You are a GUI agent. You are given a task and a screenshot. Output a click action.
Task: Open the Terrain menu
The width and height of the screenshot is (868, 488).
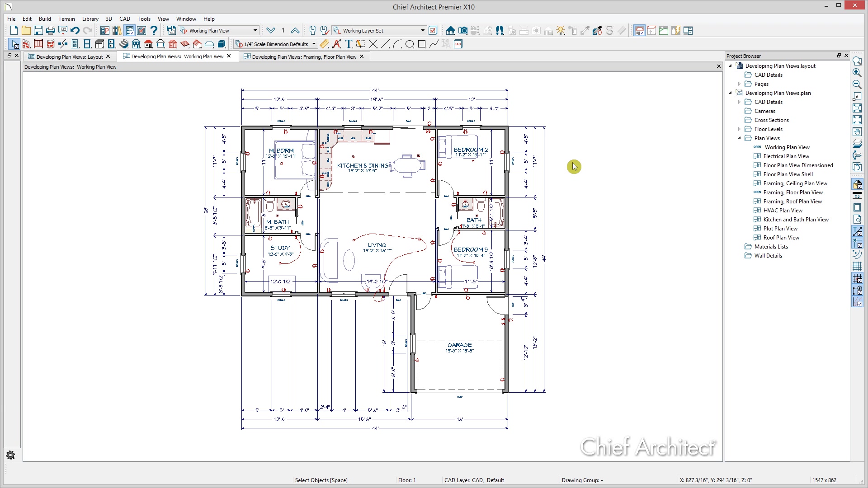click(66, 19)
